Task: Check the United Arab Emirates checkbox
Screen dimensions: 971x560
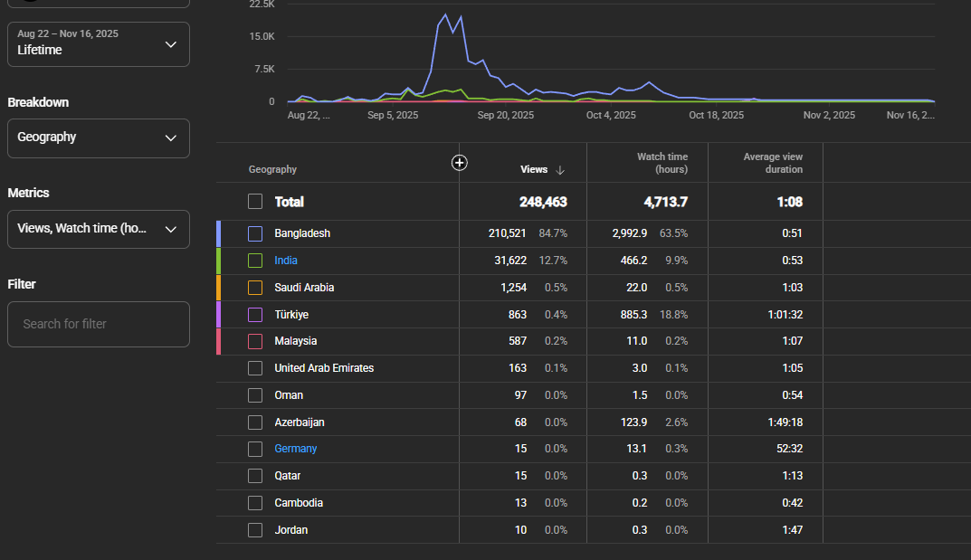Action: [x=255, y=368]
